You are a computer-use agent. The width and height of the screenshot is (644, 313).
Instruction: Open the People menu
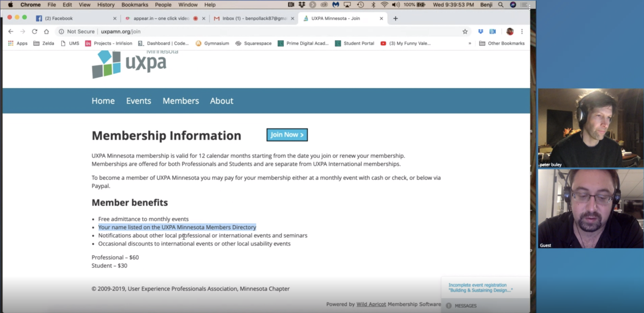tap(163, 5)
